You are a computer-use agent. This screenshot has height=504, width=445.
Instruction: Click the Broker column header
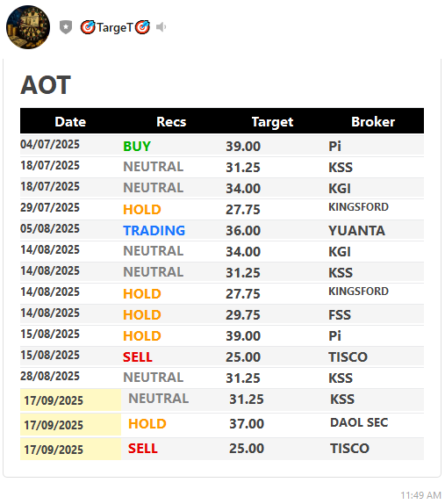[x=373, y=122]
